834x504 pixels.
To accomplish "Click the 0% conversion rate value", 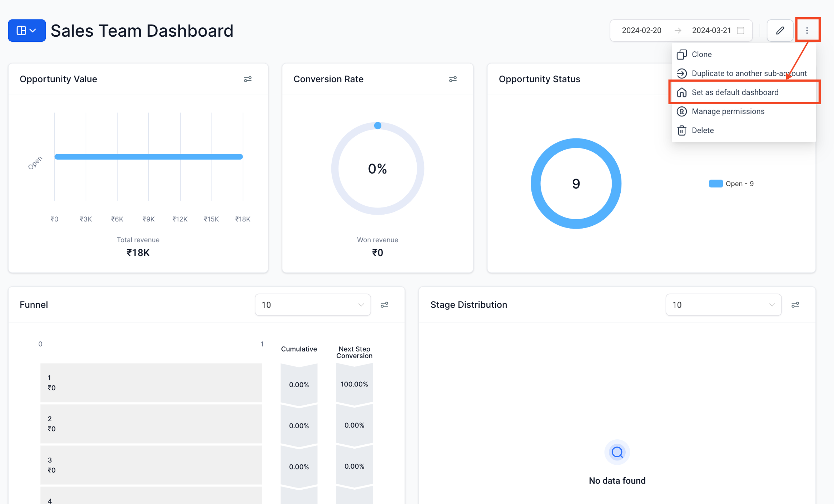I will pyautogui.click(x=377, y=169).
